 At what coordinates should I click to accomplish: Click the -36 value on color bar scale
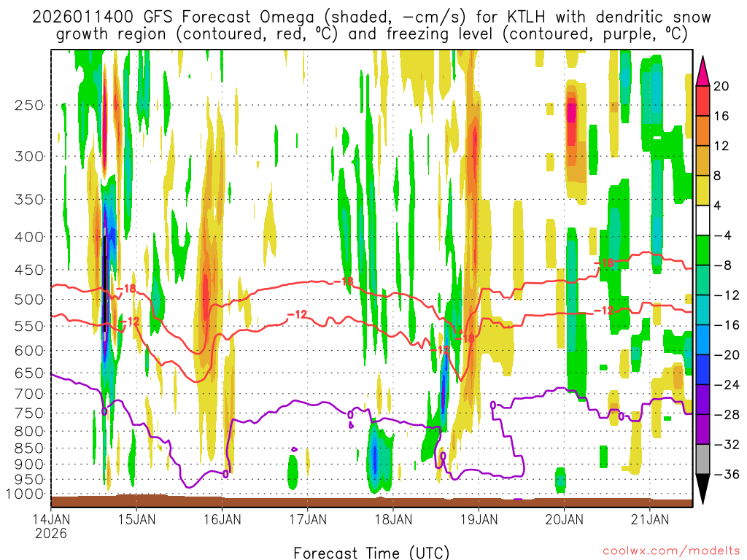[726, 474]
